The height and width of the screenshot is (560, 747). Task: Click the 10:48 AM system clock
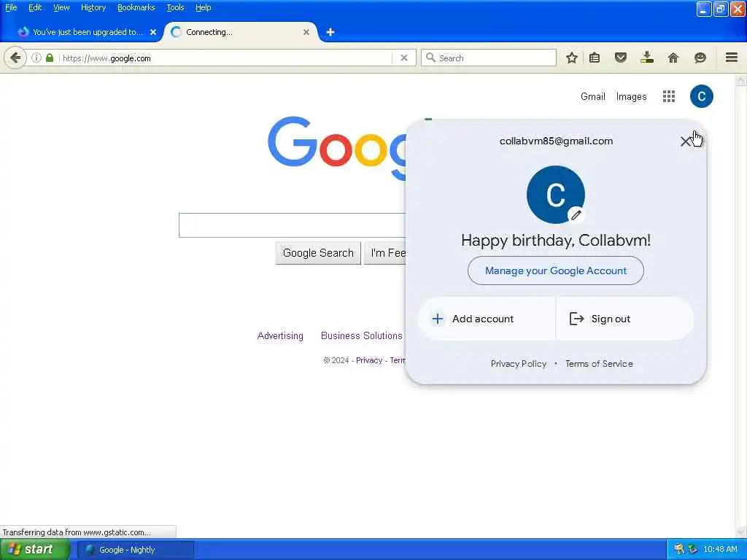tap(720, 550)
